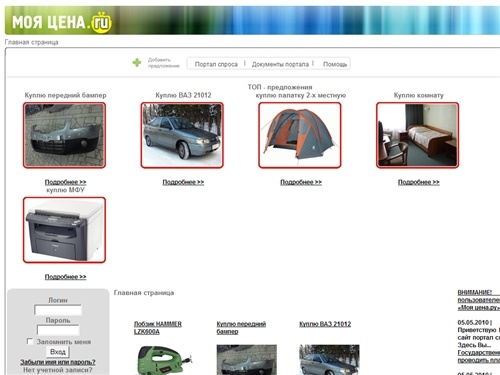Open the Куплю передний бампер listing link
This screenshot has height=375, width=500.
click(241, 328)
